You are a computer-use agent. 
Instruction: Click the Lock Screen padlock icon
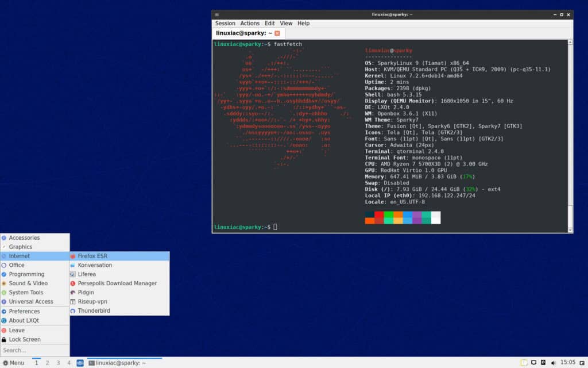coord(4,339)
